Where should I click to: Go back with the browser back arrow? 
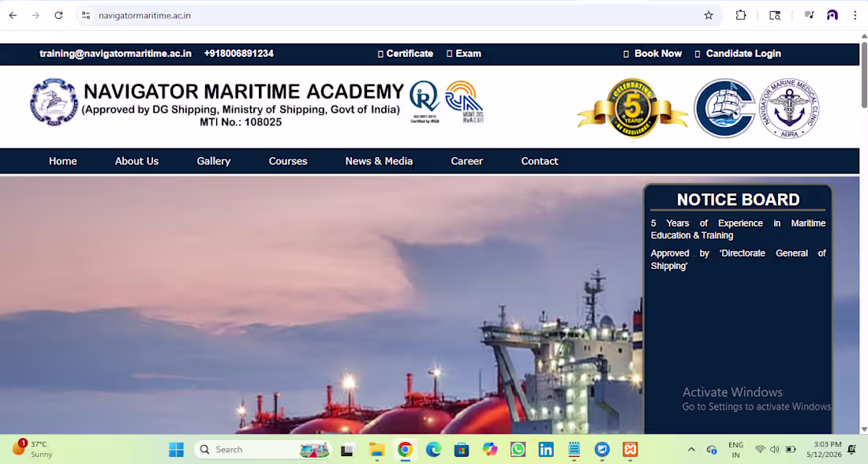tap(13, 16)
